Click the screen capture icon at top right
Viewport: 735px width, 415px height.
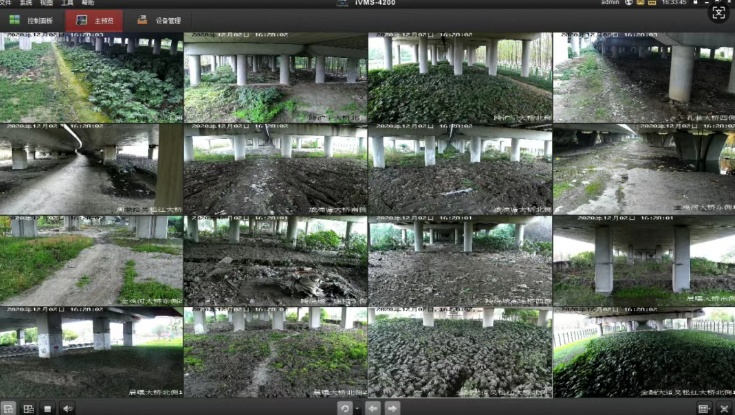(x=718, y=13)
